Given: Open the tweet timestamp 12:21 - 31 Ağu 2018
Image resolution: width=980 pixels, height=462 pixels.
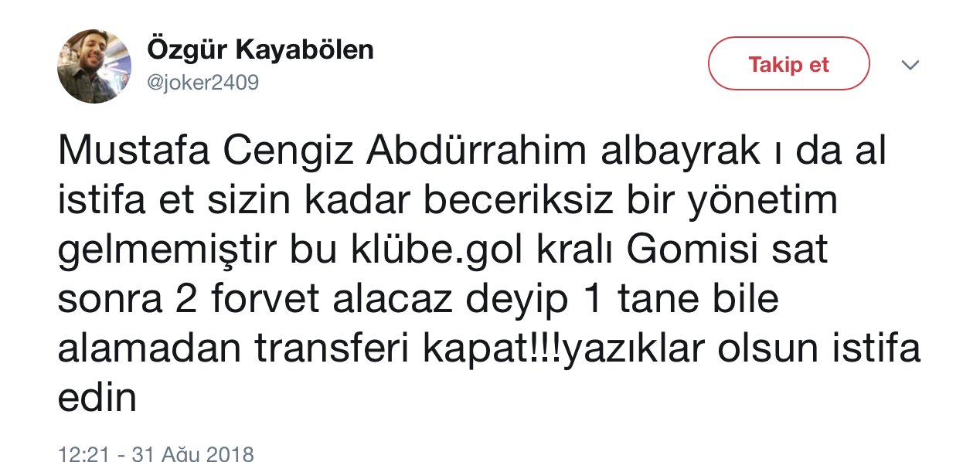Looking at the screenshot, I should pyautogui.click(x=156, y=453).
